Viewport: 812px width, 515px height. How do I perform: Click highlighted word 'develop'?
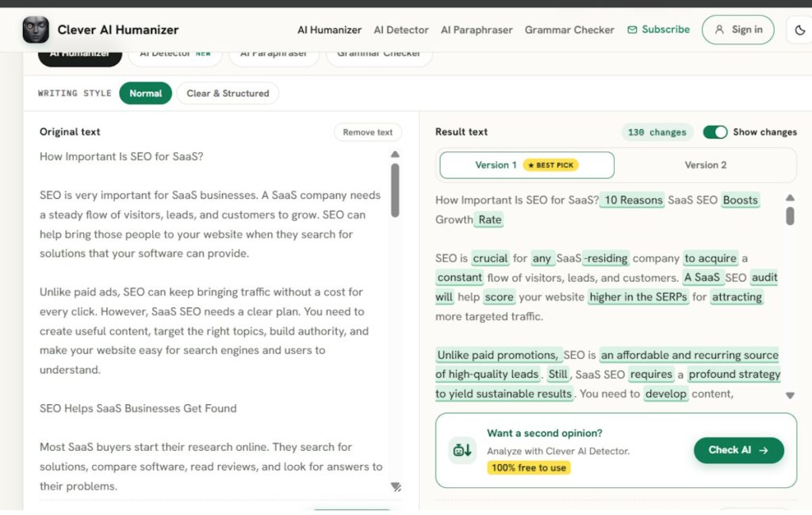tap(665, 394)
